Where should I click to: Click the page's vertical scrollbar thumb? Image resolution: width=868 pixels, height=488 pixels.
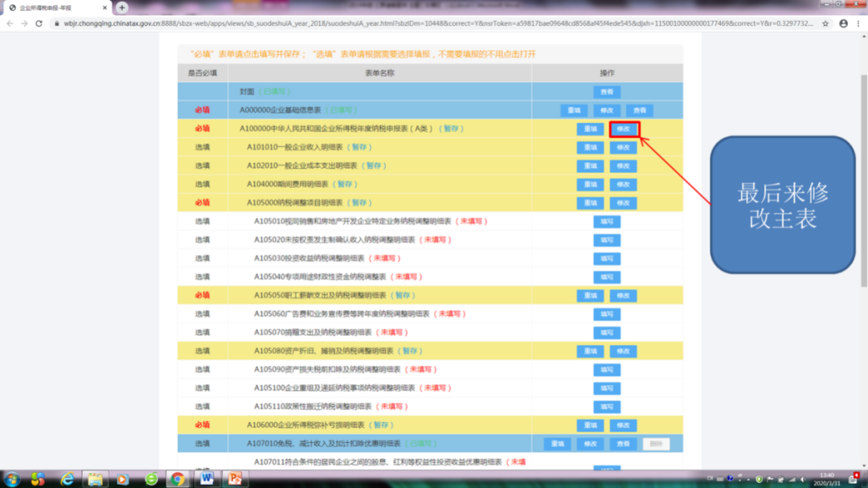pos(863,180)
